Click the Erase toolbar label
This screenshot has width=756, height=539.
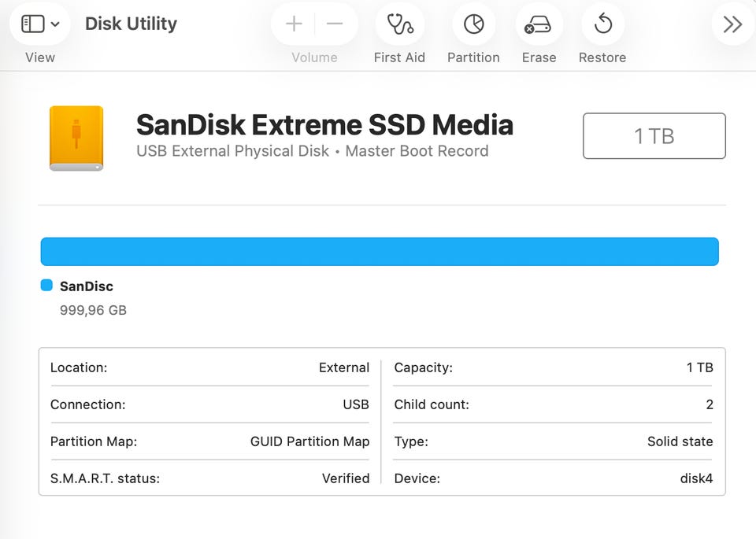tap(539, 57)
